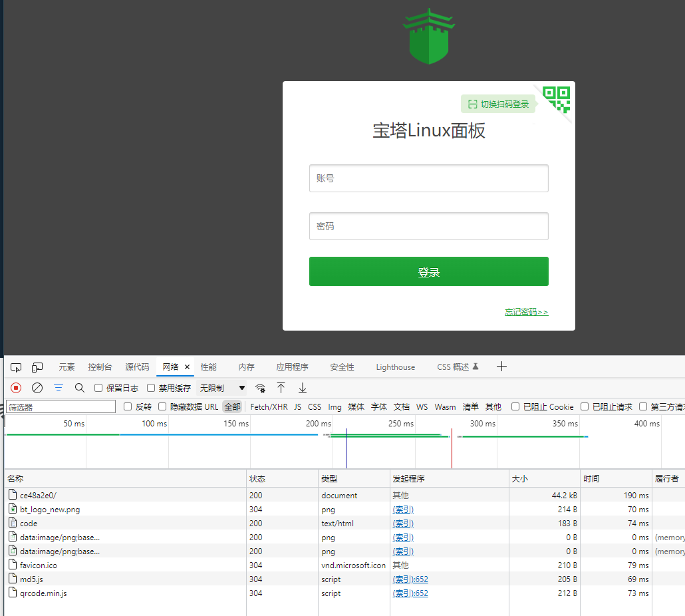Toggle the 隐藏数据 URL checkbox
This screenshot has height=616, width=685.
(162, 406)
